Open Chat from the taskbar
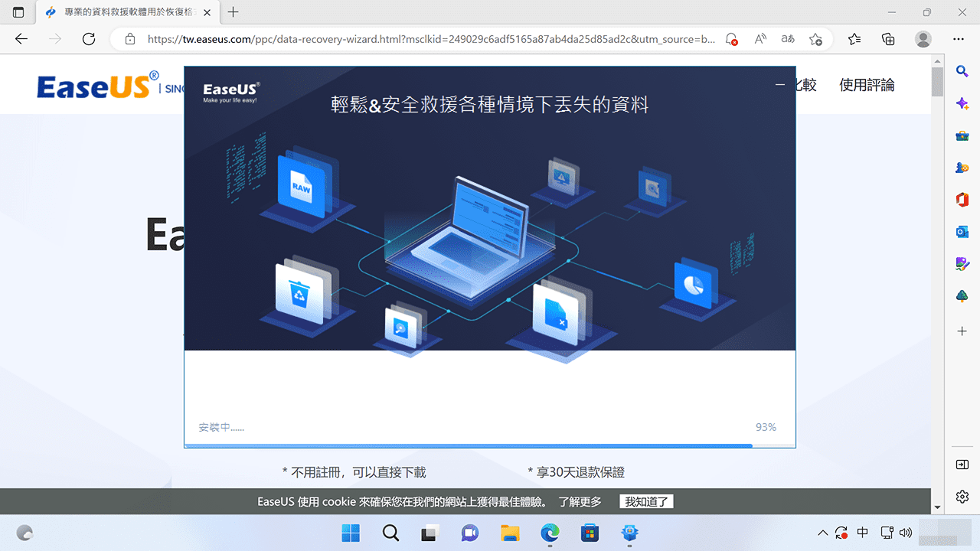Image resolution: width=980 pixels, height=551 pixels. click(x=469, y=533)
